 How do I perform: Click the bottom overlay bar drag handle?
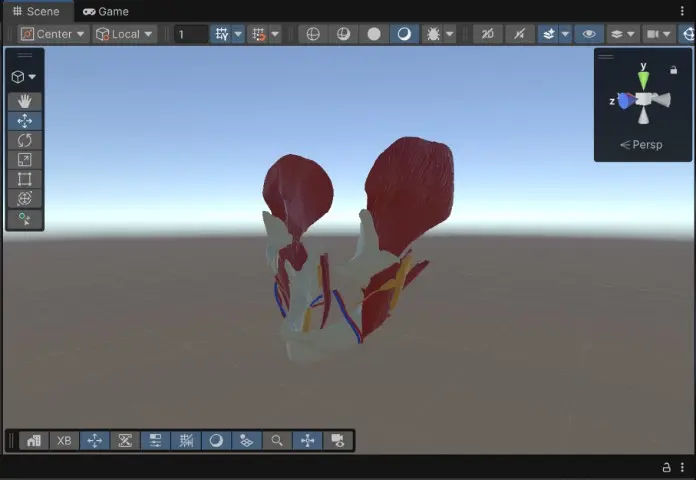[12, 440]
